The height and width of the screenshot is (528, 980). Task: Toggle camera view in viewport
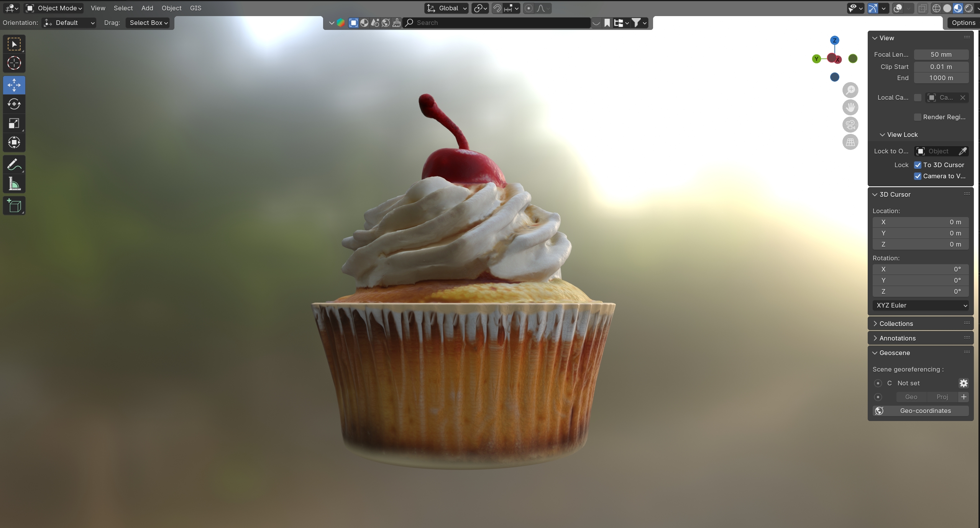point(850,125)
